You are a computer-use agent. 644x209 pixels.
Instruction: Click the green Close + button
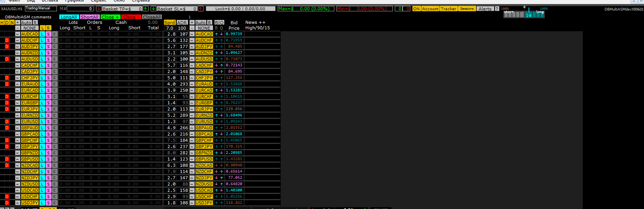[110, 17]
